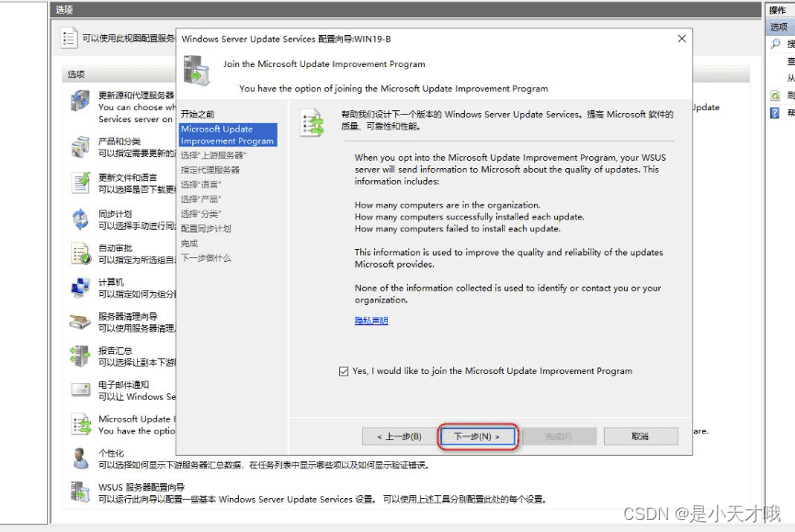Click 计算机 option title

tap(110, 282)
